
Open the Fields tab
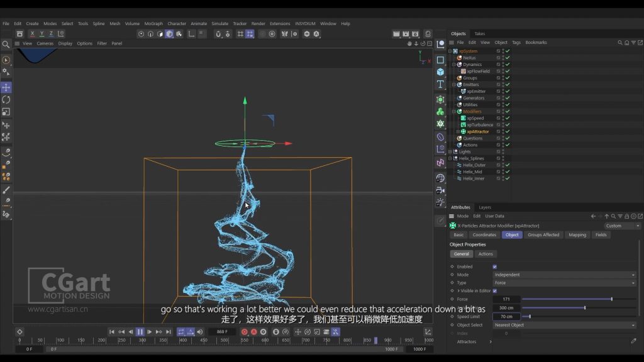601,235
